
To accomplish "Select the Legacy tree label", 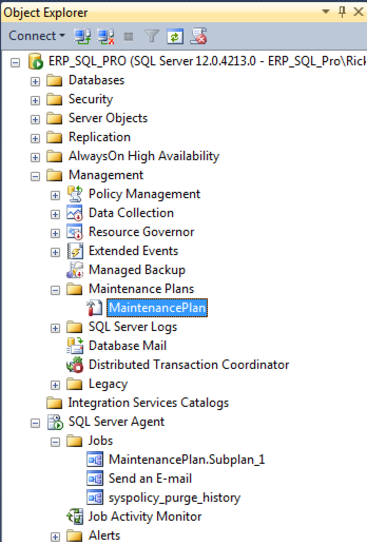I will 108,384.
